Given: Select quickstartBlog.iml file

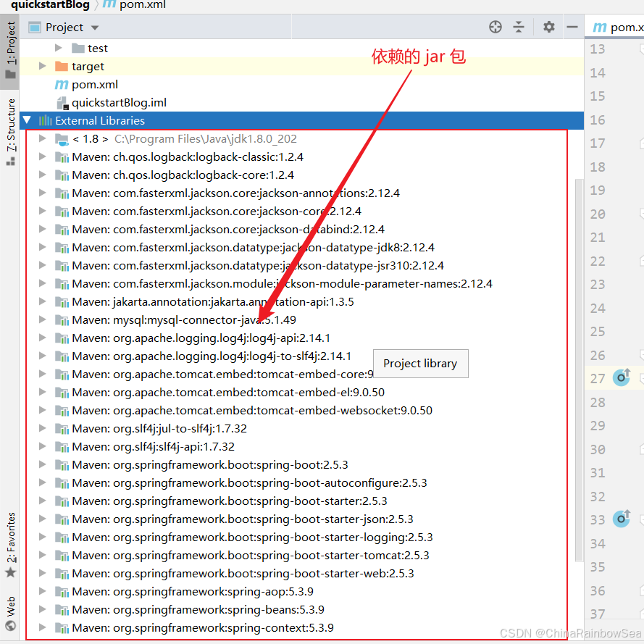Looking at the screenshot, I should (119, 103).
